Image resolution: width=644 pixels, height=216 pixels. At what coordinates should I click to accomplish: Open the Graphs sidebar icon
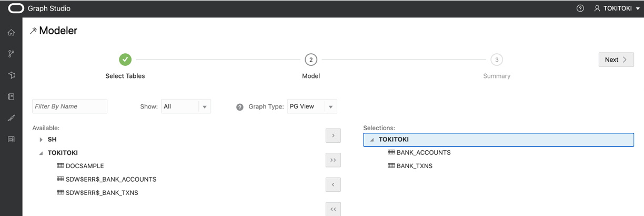(11, 75)
